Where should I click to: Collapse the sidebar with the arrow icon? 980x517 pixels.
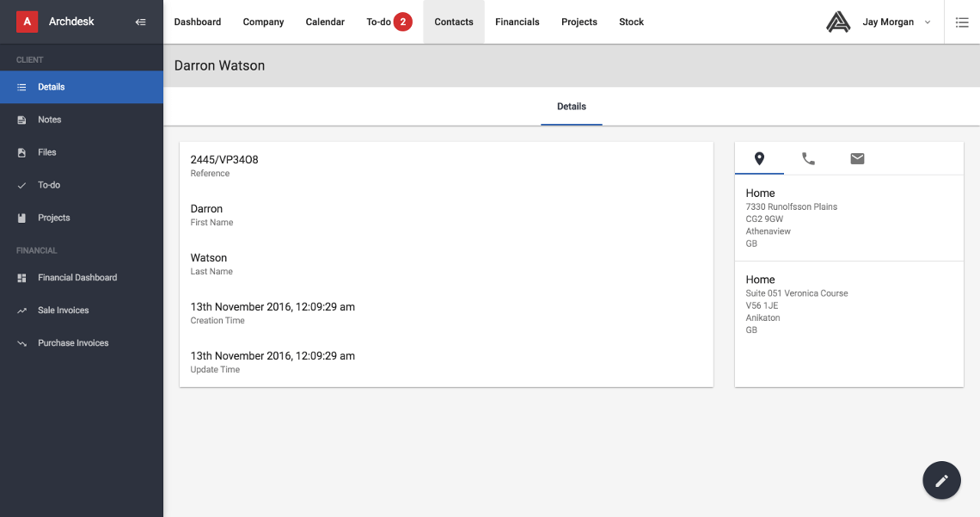tap(141, 22)
